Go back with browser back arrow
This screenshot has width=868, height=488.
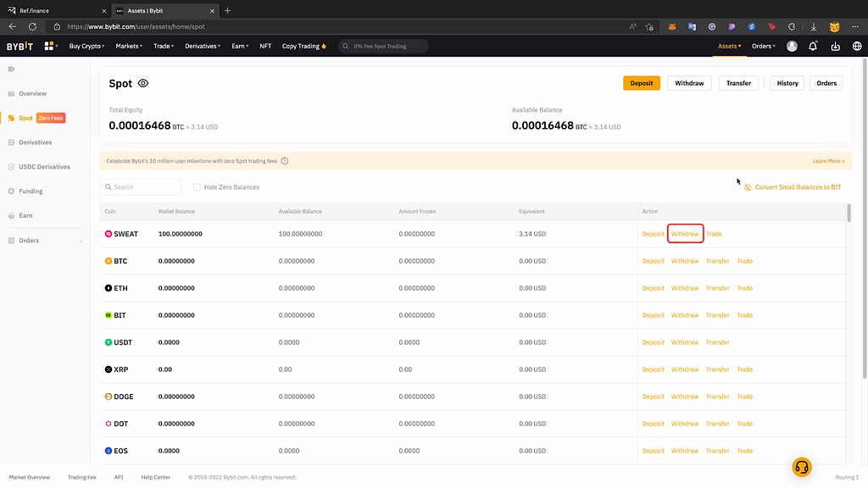click(x=12, y=26)
